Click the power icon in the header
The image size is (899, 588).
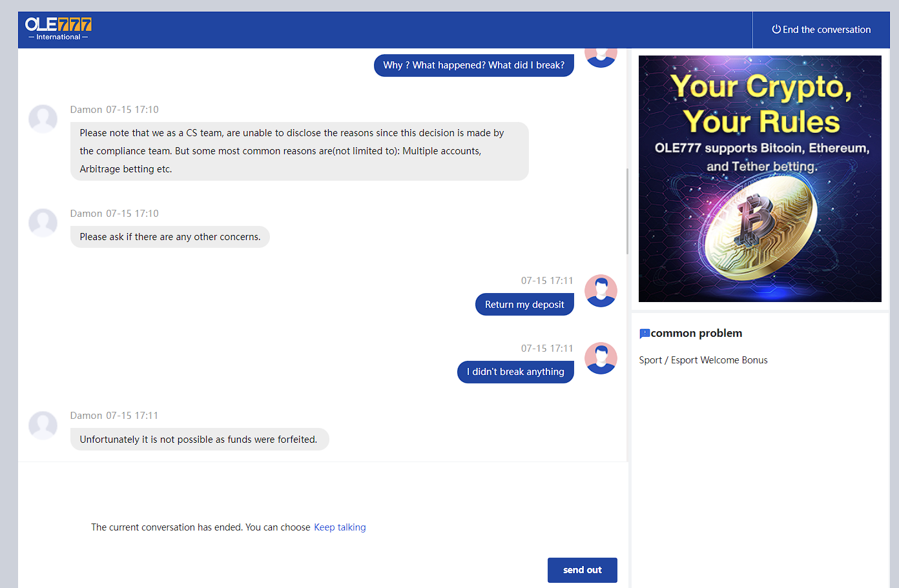(776, 29)
